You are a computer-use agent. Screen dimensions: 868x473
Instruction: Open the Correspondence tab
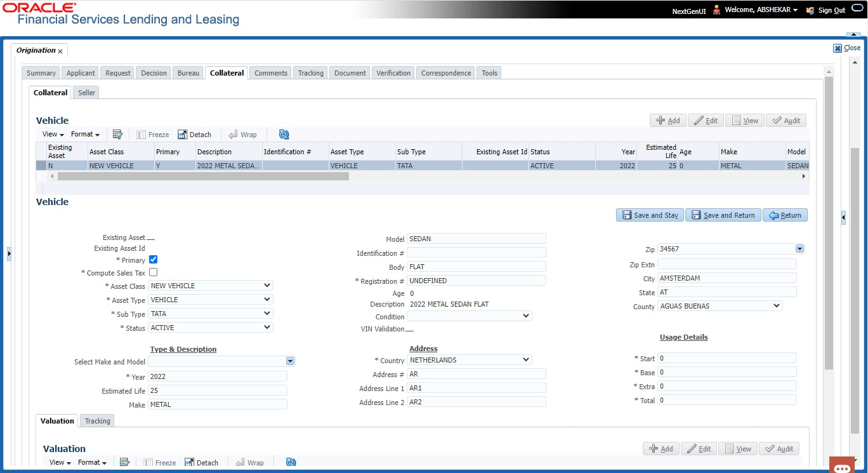446,73
